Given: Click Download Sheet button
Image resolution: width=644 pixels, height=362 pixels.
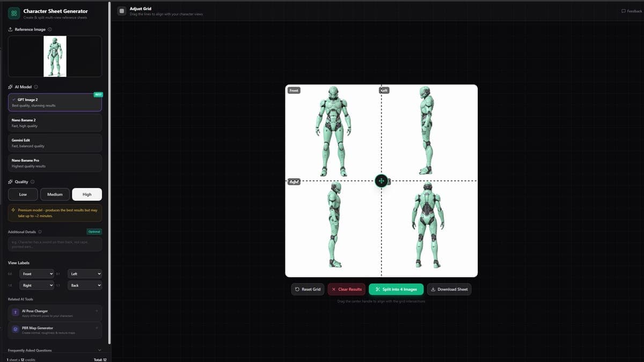Looking at the screenshot, I should tap(449, 289).
